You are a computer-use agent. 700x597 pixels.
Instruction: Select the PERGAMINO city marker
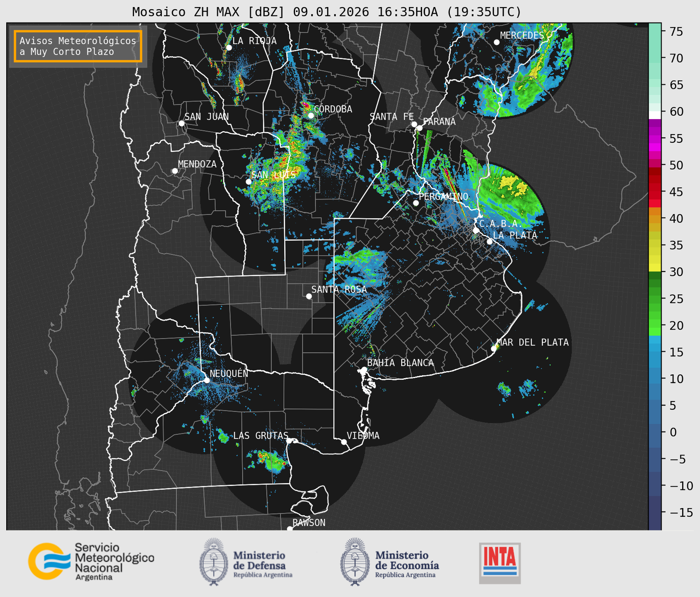(416, 203)
